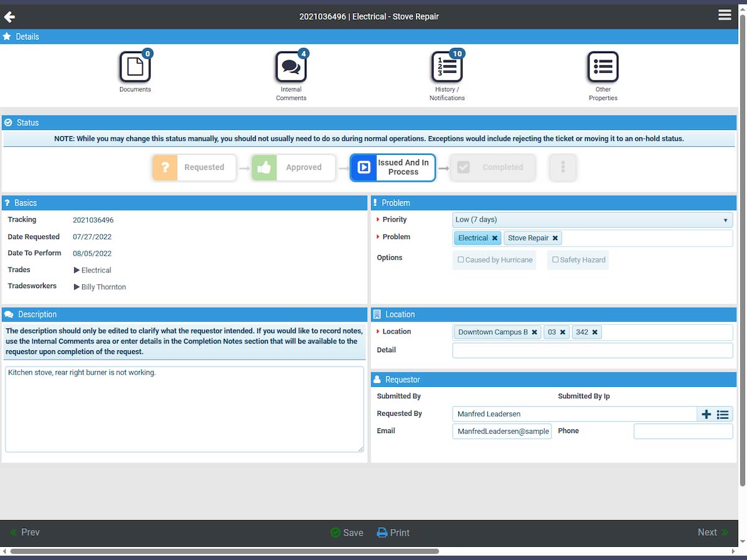Click the Requested By field
Screen dimensions: 747x560
pos(574,414)
